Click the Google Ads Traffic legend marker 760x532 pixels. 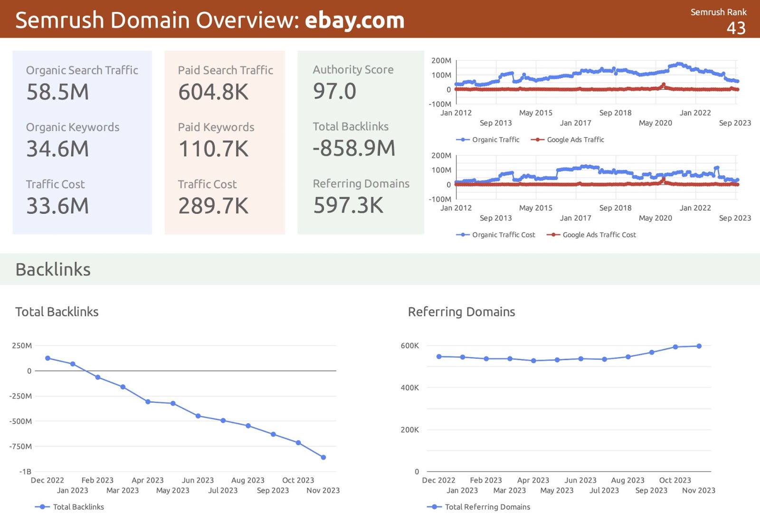[x=537, y=140]
